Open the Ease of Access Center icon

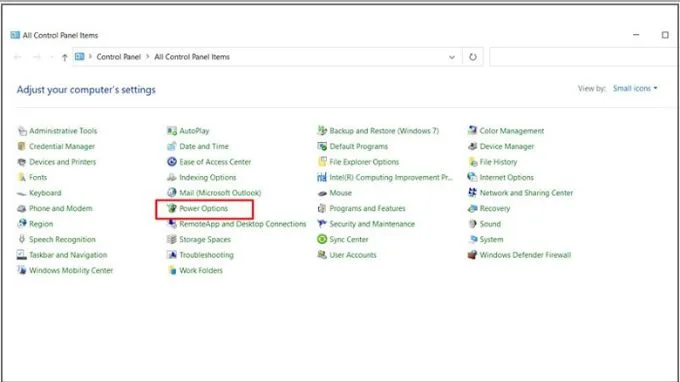[x=172, y=162]
